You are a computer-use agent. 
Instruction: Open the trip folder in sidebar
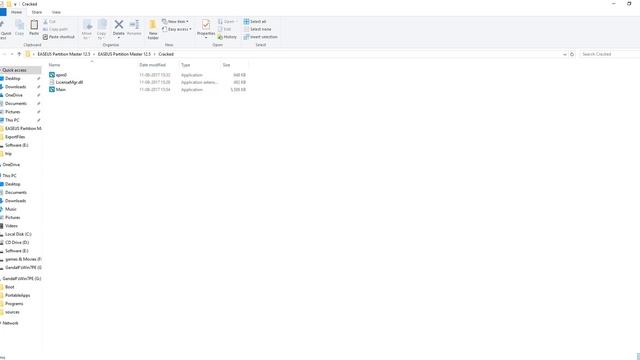(8, 154)
